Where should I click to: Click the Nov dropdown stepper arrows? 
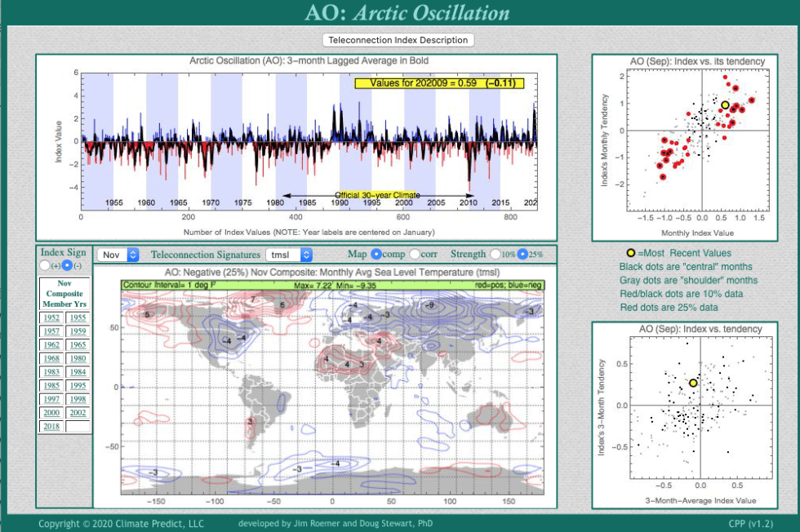pos(131,255)
